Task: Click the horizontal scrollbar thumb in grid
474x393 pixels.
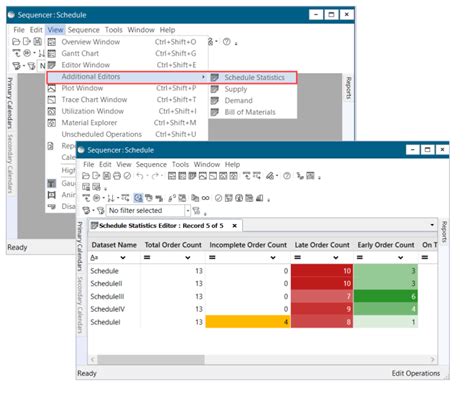Action: pyautogui.click(x=151, y=359)
